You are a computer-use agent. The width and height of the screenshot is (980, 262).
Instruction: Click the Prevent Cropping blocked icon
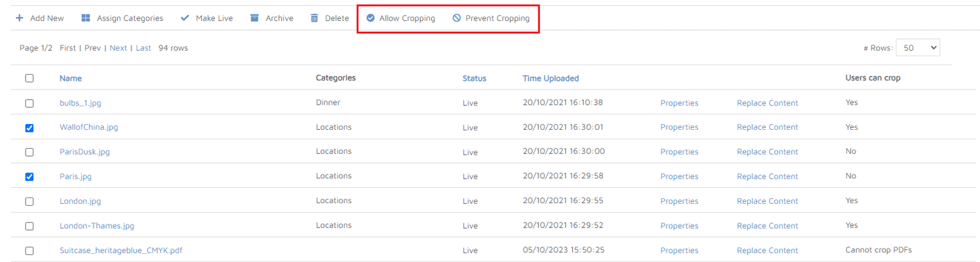pyautogui.click(x=457, y=19)
